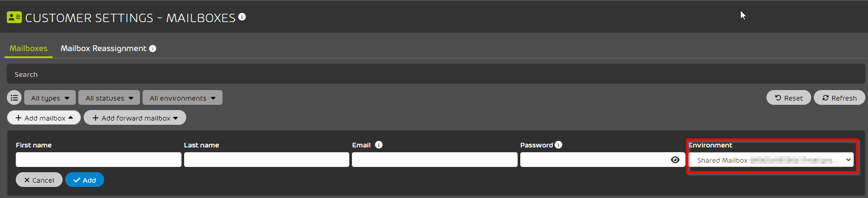
Task: Open the Environment Shared Mailbox dropdown
Action: 771,160
